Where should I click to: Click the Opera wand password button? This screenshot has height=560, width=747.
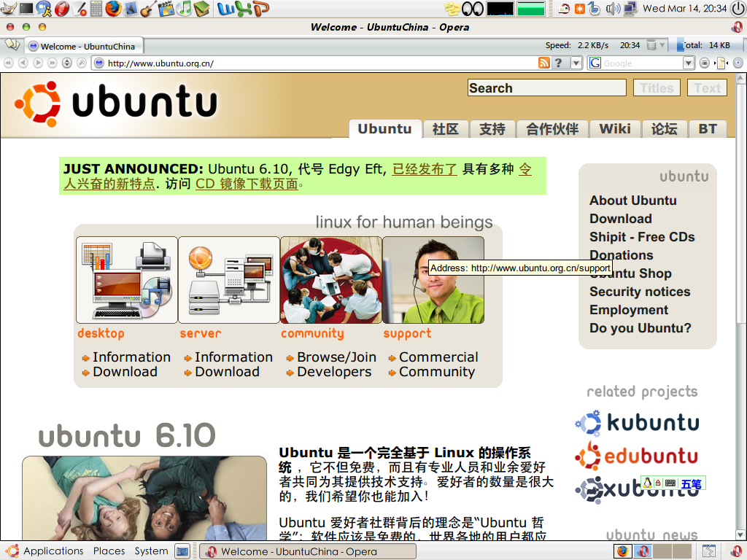tap(82, 63)
